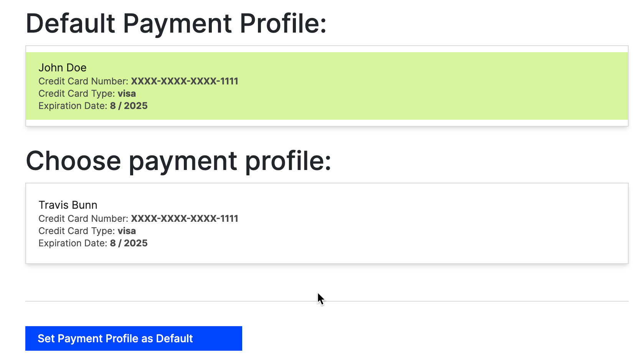Click the Default Payment Profile heading
The image size is (644, 363).
[176, 24]
